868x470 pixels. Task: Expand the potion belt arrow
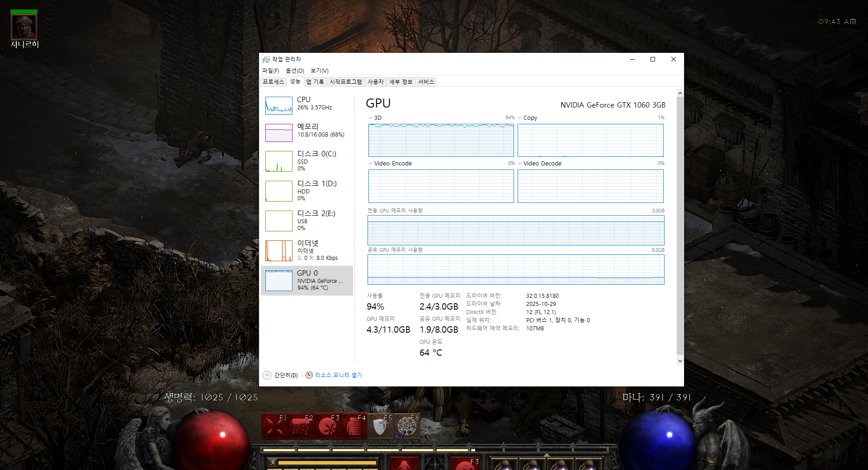pos(547,456)
